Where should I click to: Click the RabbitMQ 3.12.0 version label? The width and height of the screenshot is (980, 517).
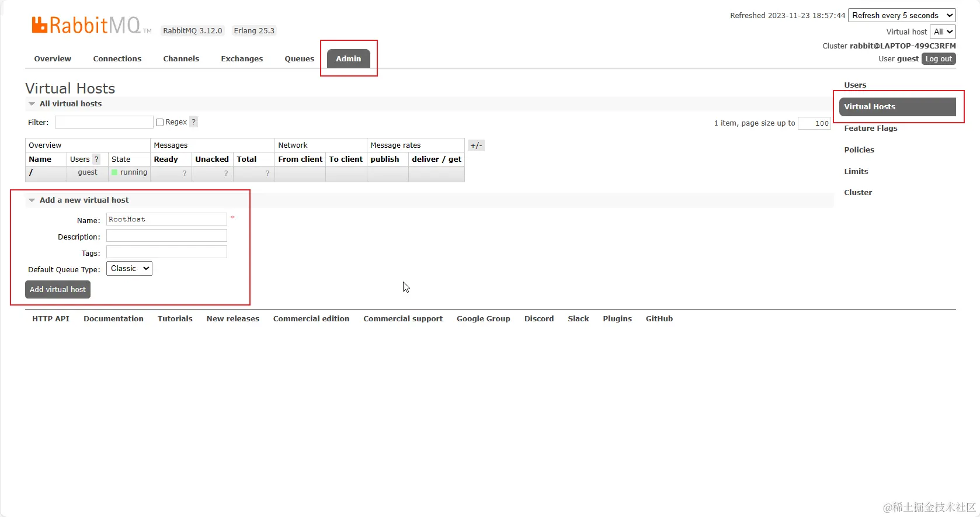pos(193,31)
